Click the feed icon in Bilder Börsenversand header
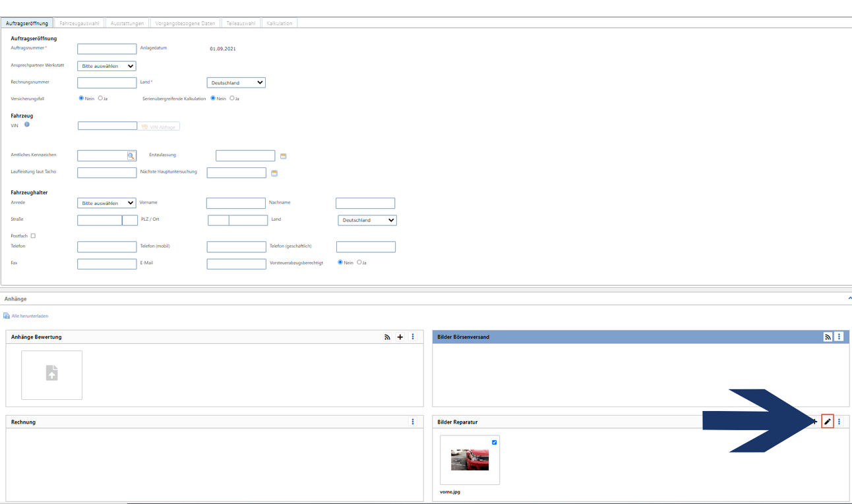The image size is (852, 504). pyautogui.click(x=828, y=337)
